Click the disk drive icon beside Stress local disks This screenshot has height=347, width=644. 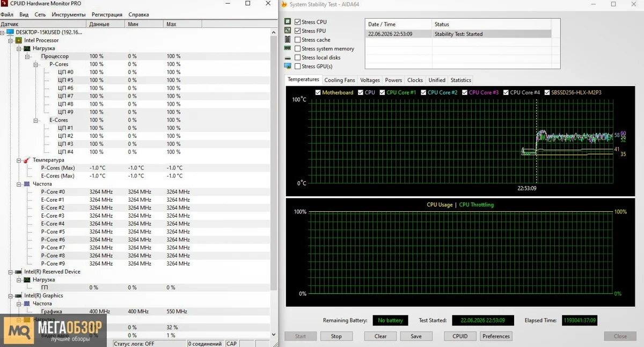coord(288,57)
